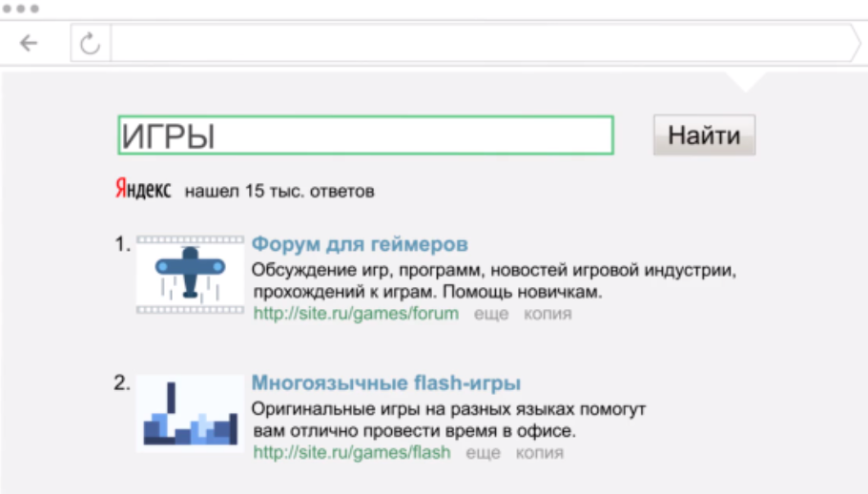Click the Найти search button
This screenshot has height=494, width=868.
[704, 135]
